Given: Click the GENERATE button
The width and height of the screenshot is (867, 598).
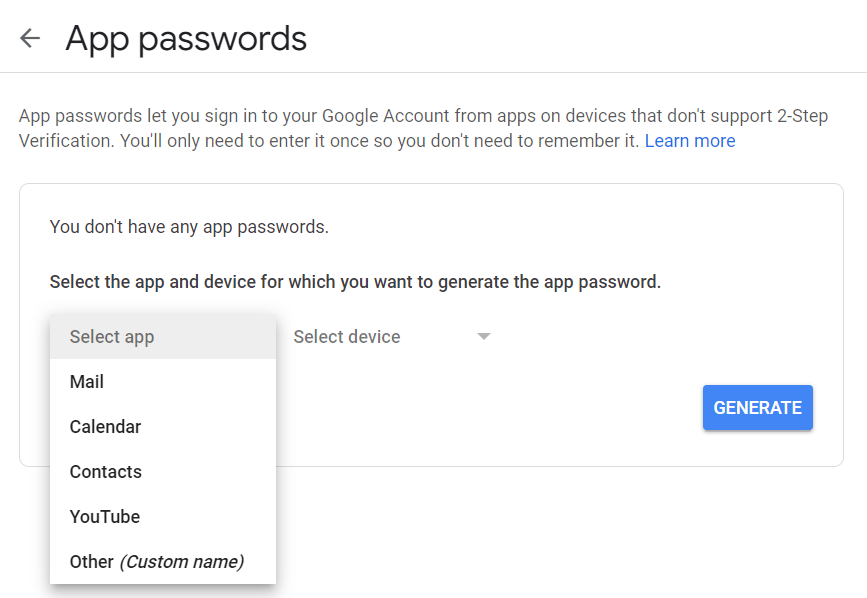Looking at the screenshot, I should click(x=758, y=407).
